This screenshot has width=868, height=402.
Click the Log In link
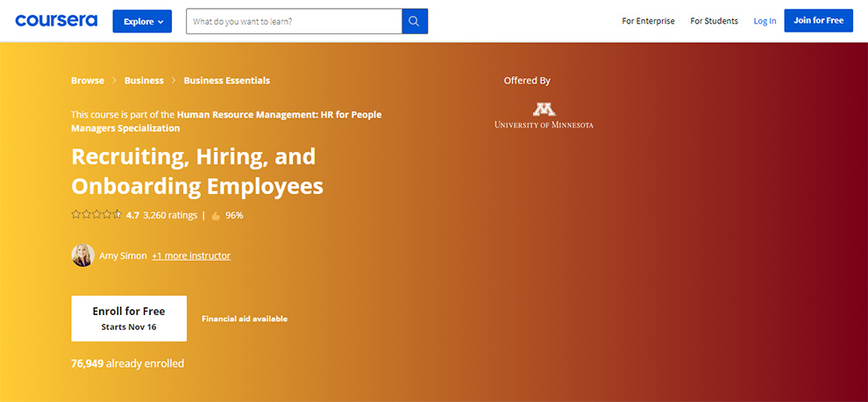point(765,21)
